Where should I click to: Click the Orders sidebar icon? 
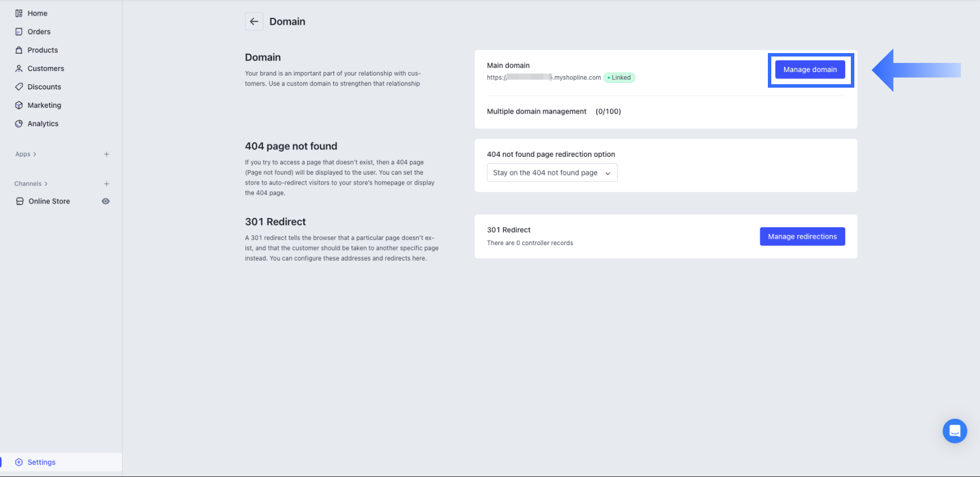(19, 32)
